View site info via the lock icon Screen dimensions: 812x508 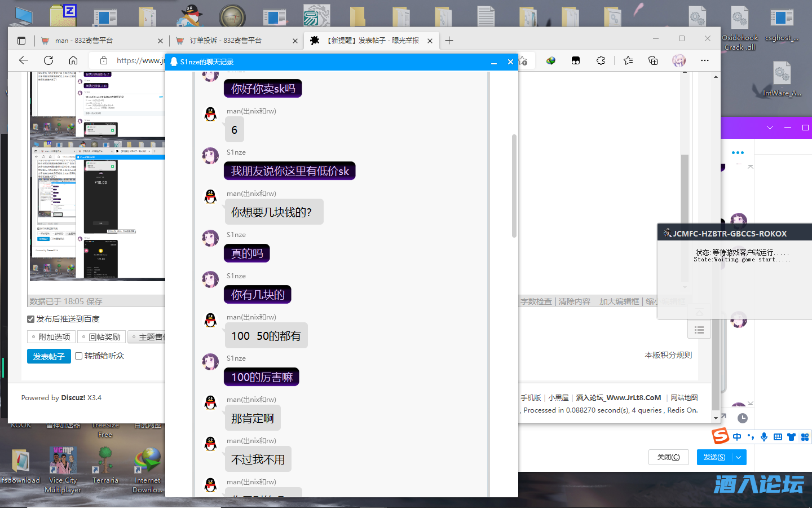click(103, 60)
